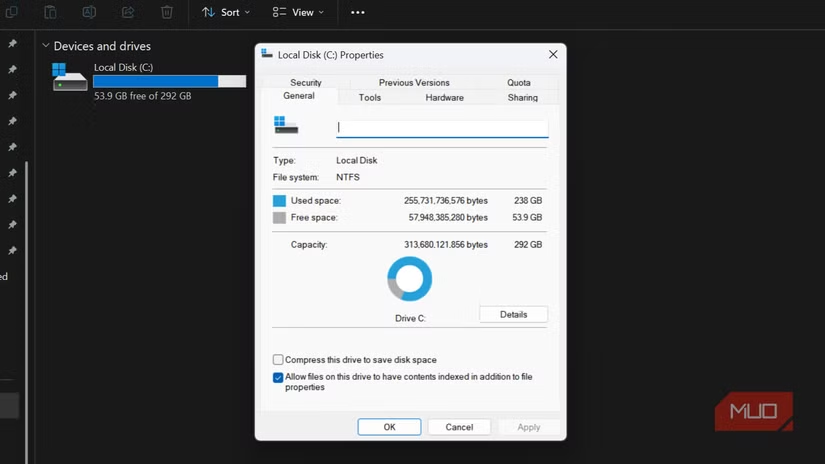Click the Paste icon in the toolbar
This screenshot has width=825, height=464.
50,12
